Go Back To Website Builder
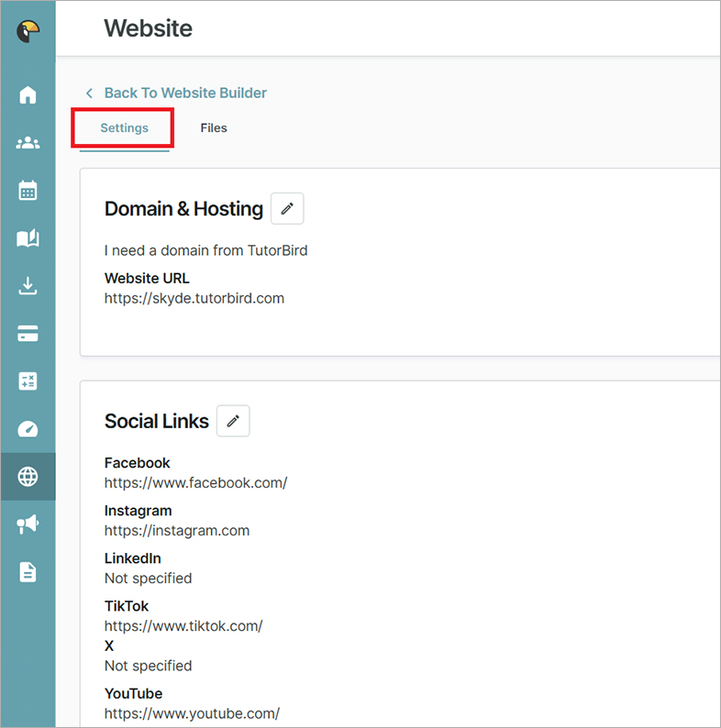The image size is (721, 728). coord(185,93)
